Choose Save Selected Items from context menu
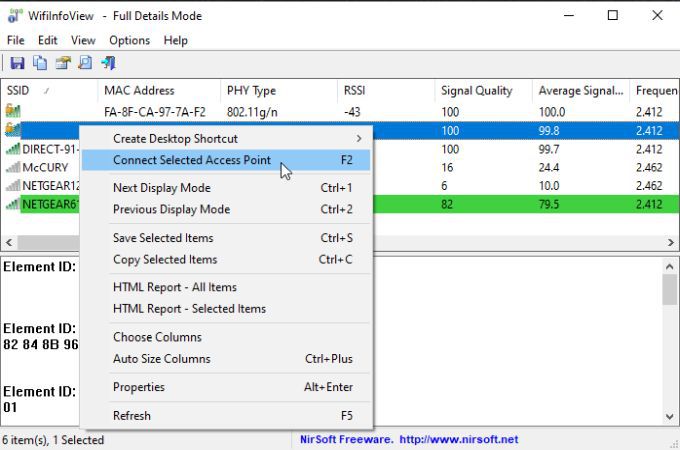Image resolution: width=680 pixels, height=450 pixels. click(226, 238)
